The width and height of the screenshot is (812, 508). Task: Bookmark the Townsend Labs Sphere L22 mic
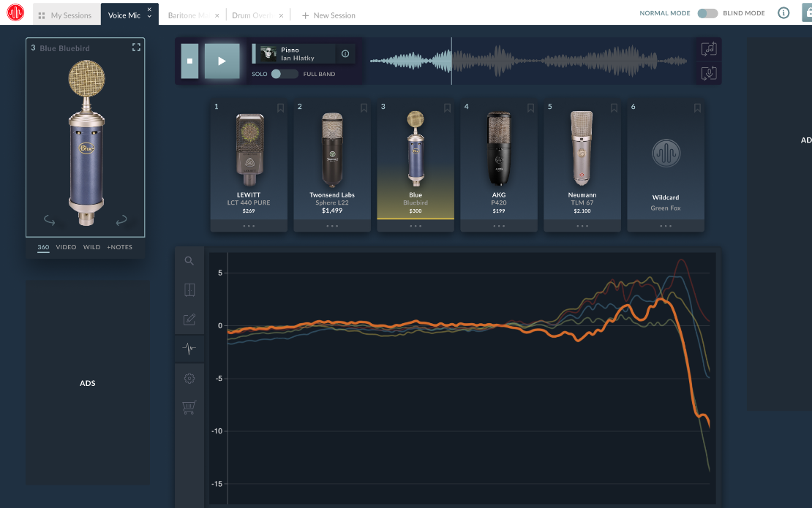coord(364,108)
